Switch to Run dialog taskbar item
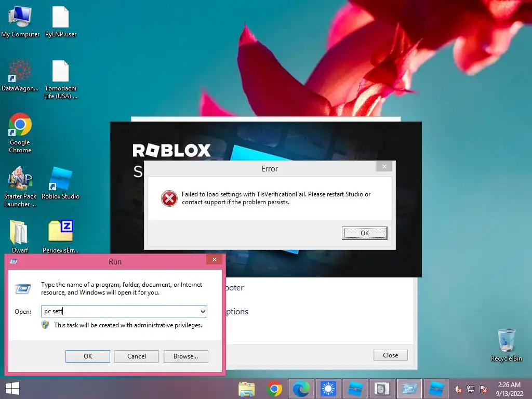This screenshot has width=532, height=399. (409, 389)
